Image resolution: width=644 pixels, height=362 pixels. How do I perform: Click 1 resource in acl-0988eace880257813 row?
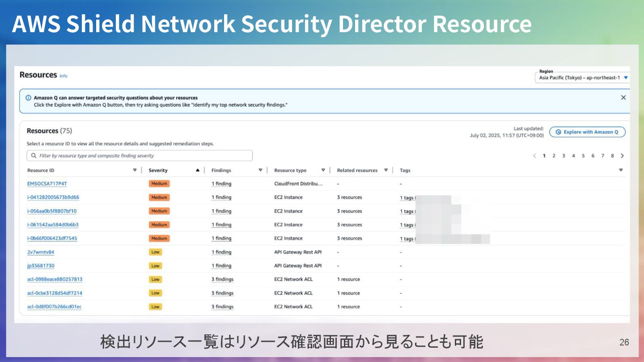click(x=348, y=279)
